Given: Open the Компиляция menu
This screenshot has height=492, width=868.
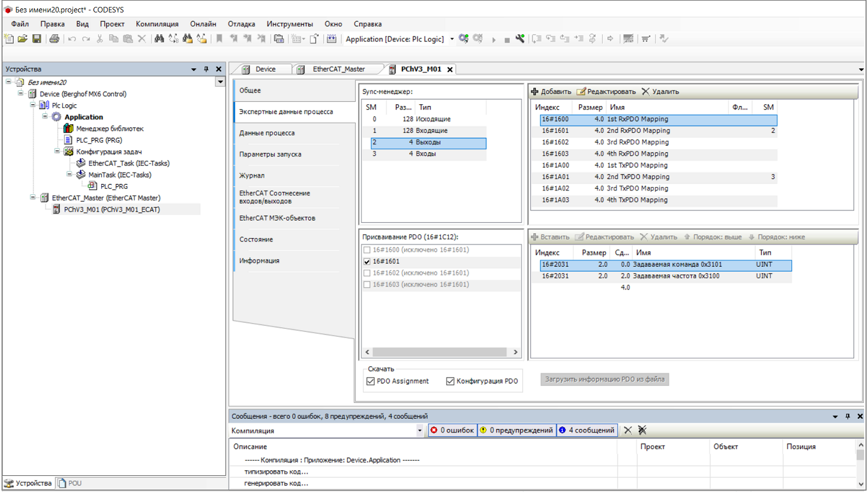Looking at the screenshot, I should 157,24.
